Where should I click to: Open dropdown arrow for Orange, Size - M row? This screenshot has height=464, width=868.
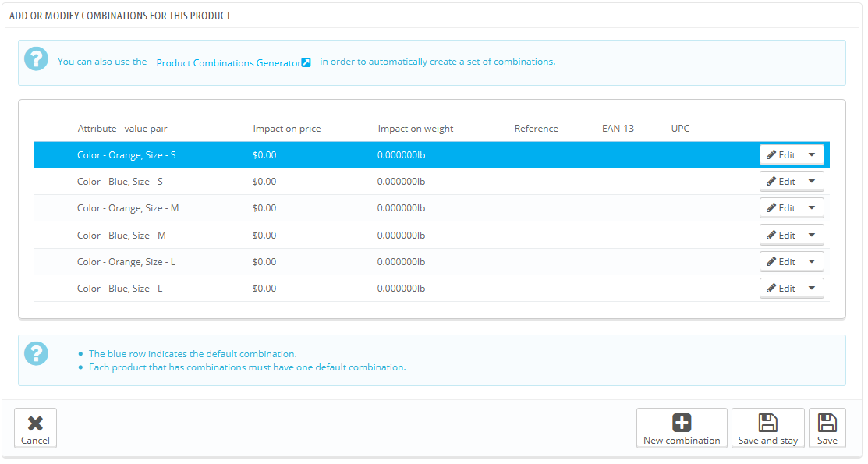pyautogui.click(x=813, y=208)
